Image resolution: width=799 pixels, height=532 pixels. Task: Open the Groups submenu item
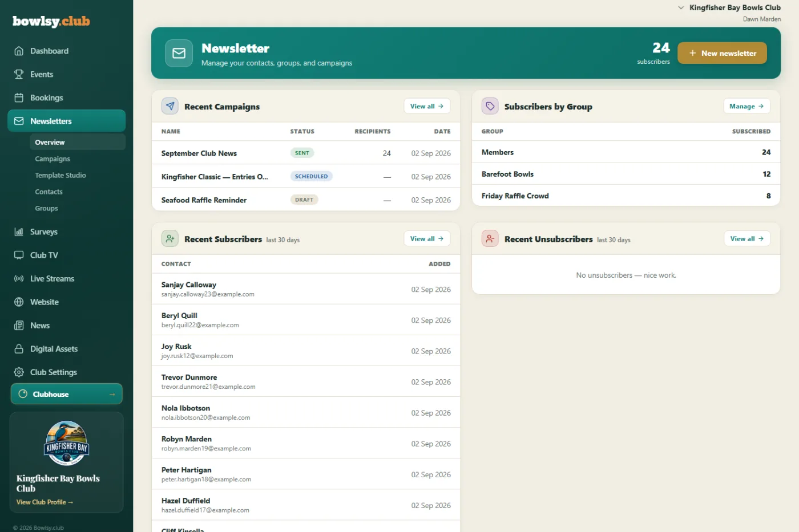tap(77, 208)
